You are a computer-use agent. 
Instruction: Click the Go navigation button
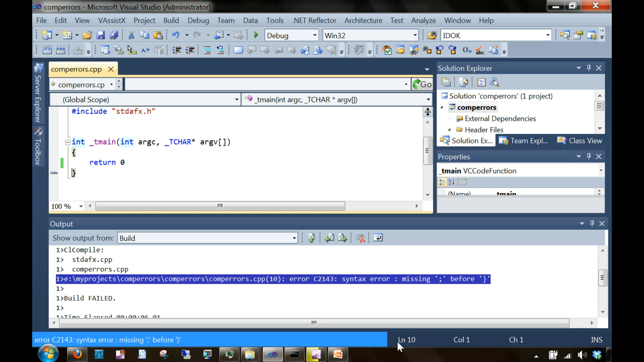coord(423,84)
